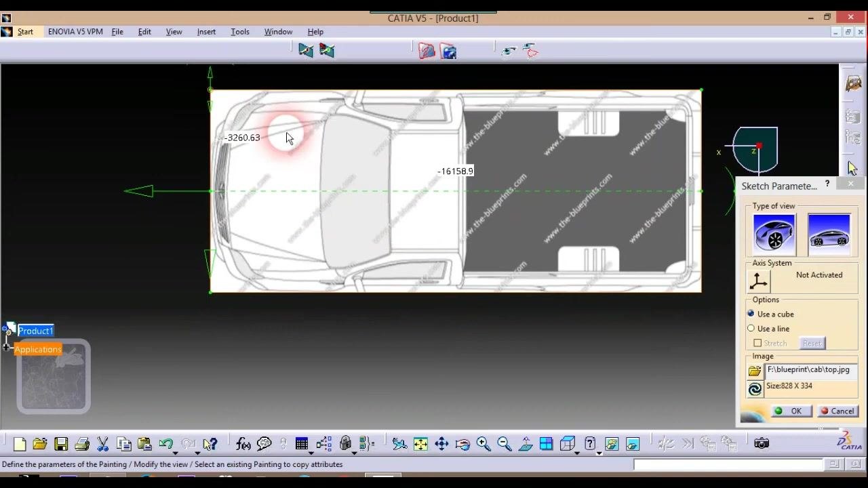The image size is (868, 488).
Task: Click the New file icon
Action: 19,444
